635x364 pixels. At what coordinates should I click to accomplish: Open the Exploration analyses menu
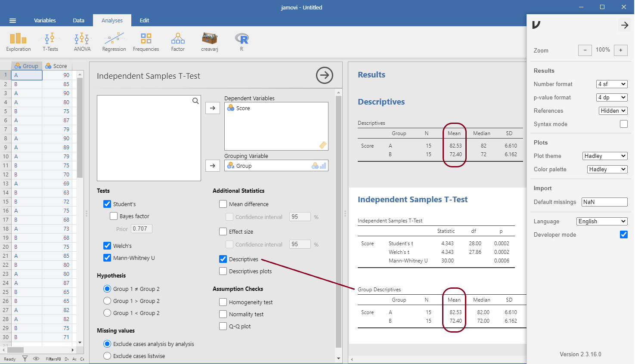coord(19,42)
